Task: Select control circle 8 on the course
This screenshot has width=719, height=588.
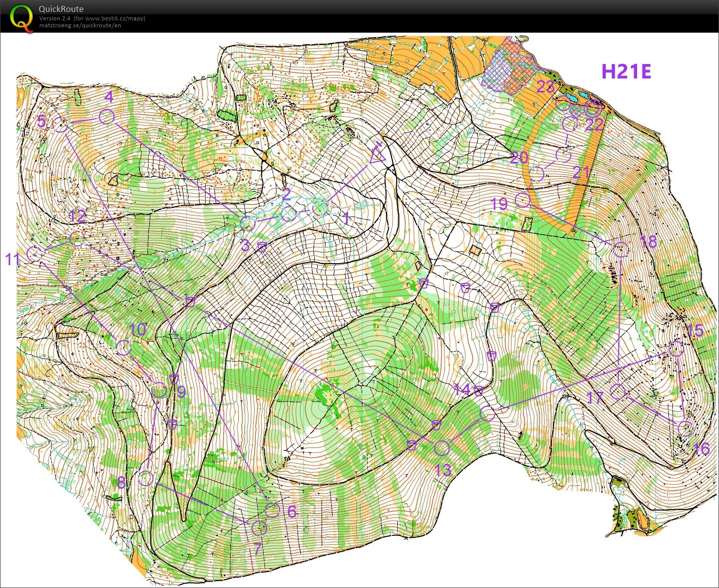Action: pos(145,479)
